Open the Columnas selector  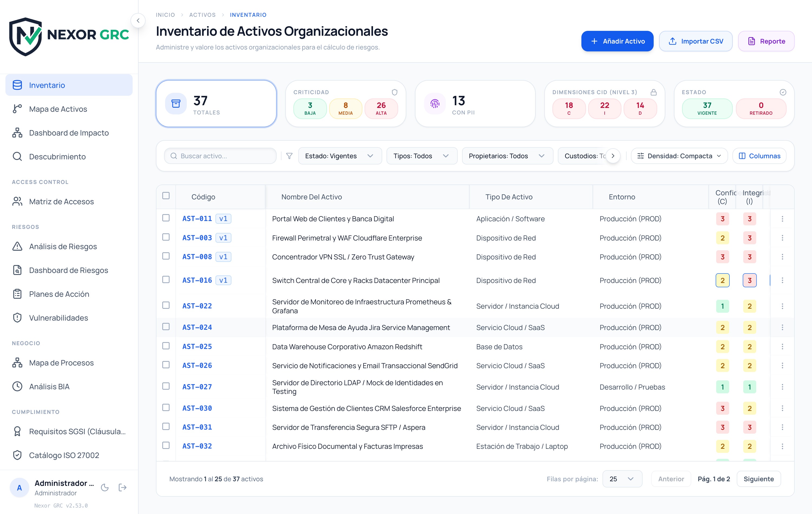(x=759, y=156)
